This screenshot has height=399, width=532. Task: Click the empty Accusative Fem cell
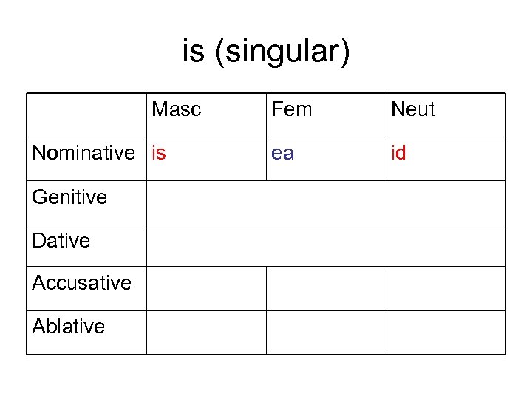click(326, 288)
